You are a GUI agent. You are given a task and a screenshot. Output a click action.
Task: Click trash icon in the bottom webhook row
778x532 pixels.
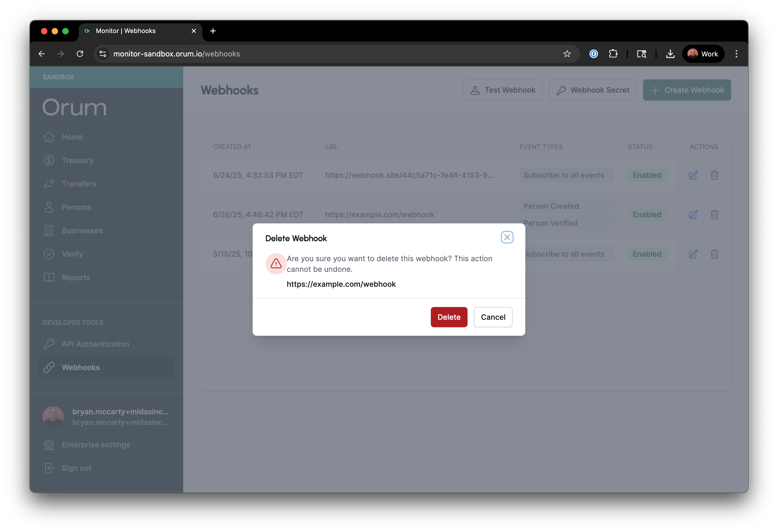714,254
